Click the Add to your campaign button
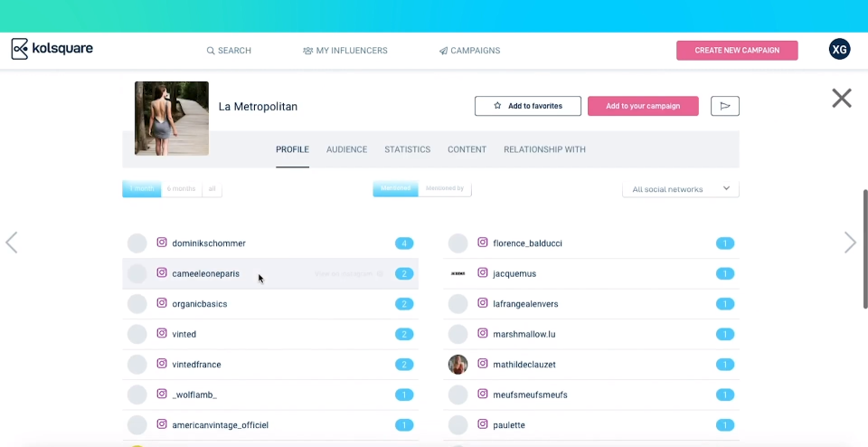This screenshot has width=868, height=447. pyautogui.click(x=643, y=106)
